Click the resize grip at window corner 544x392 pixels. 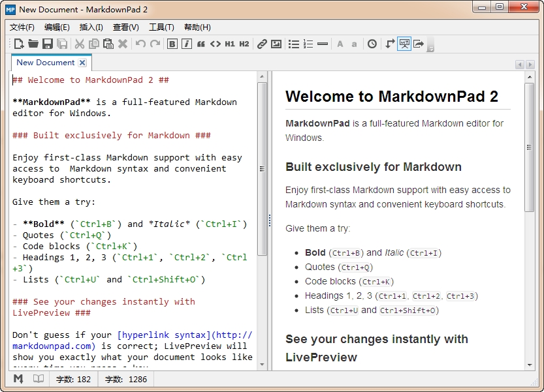[534, 382]
